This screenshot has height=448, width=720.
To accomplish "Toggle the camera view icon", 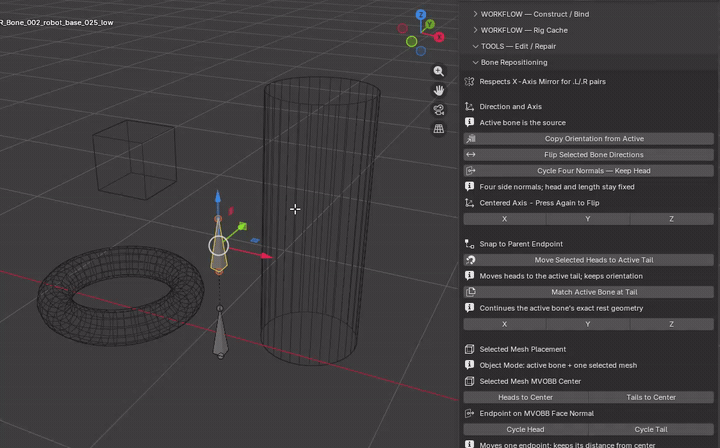I will point(439,110).
